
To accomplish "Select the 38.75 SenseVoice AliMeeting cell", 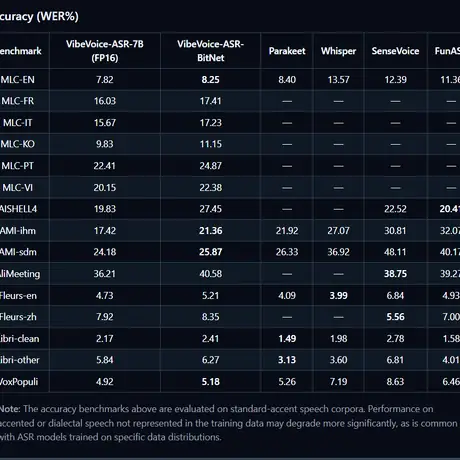I will point(395,274).
